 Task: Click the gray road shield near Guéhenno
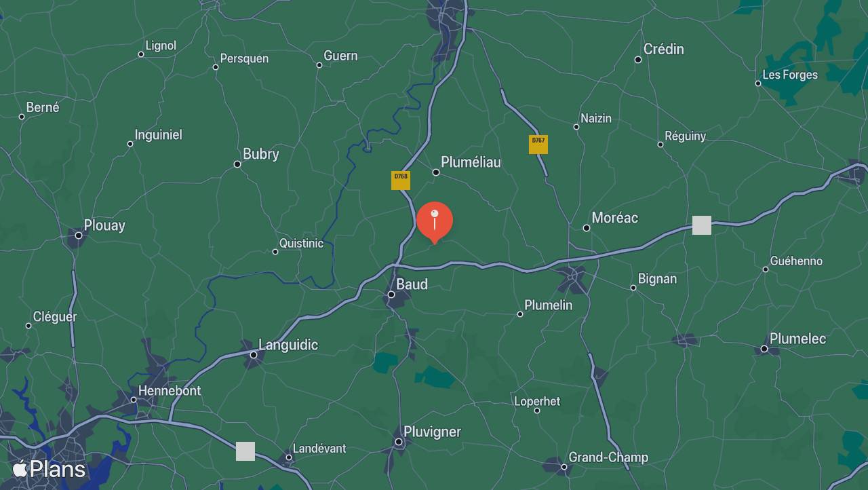click(702, 225)
